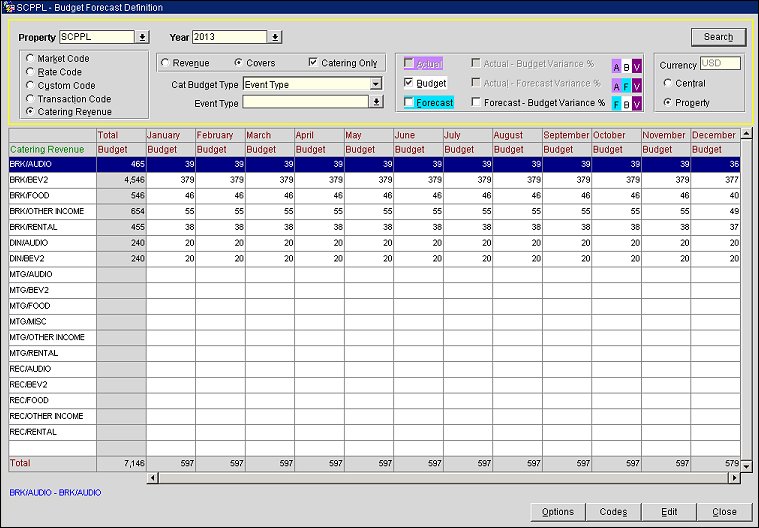Viewport: 759px width, 528px height.
Task: Select the Revenue radio button
Action: coord(166,63)
